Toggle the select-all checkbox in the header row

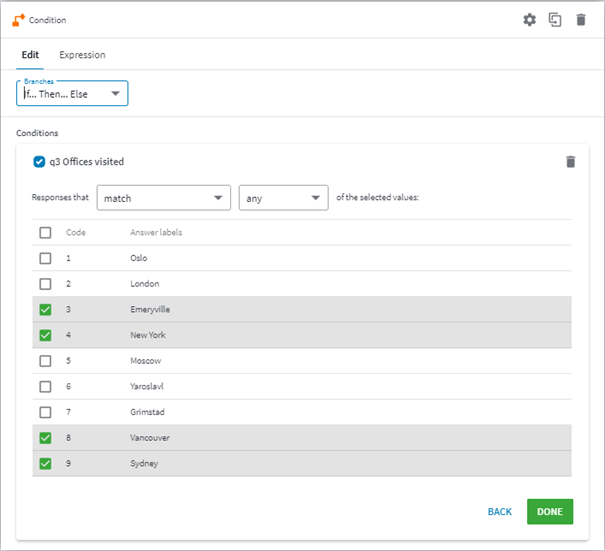45,233
